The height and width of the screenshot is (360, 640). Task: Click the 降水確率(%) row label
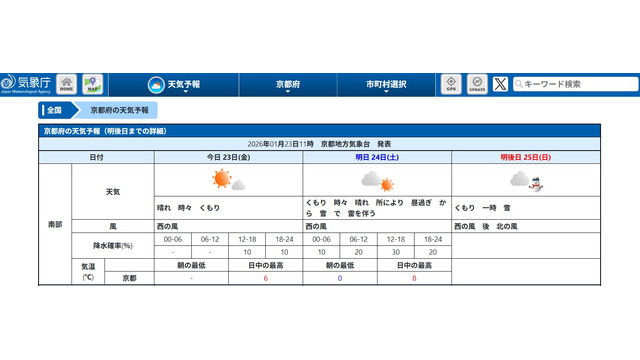coord(113,246)
